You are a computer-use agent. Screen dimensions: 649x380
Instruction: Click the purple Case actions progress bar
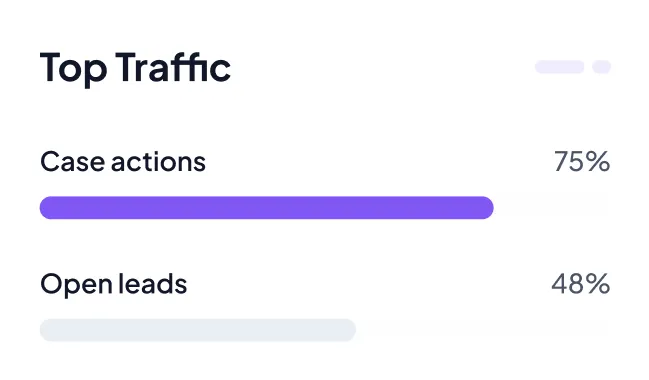267,207
